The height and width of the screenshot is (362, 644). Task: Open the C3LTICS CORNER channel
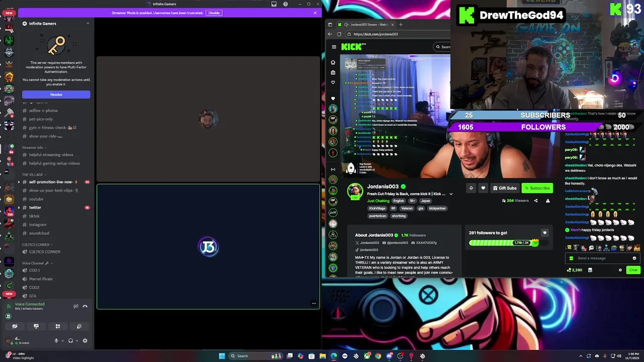point(44,252)
